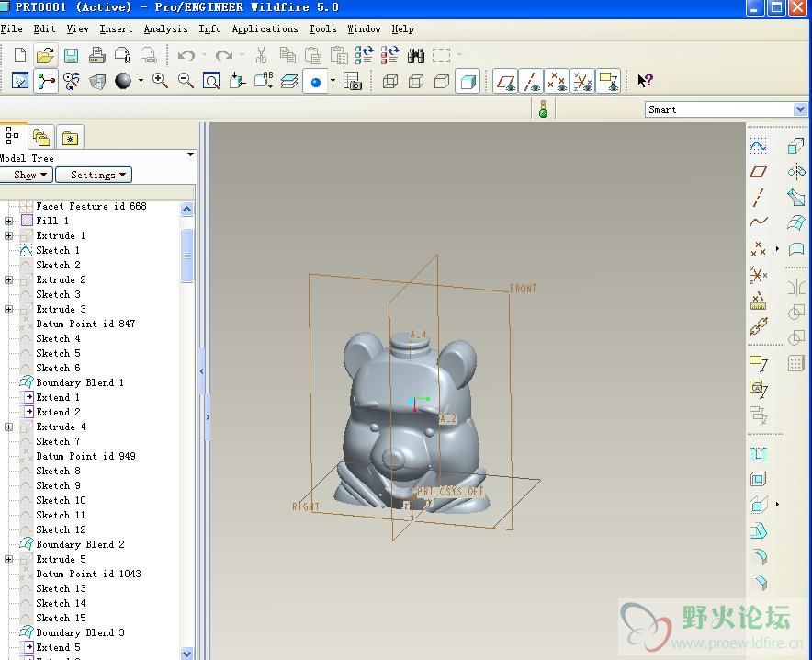The image size is (812, 660).
Task: Open the shading color sphere dropdown arrow
Action: pyautogui.click(x=141, y=81)
